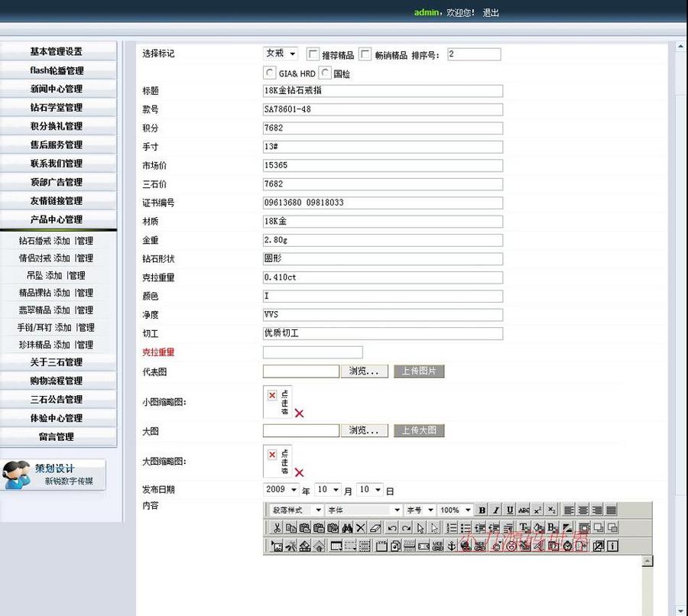The height and width of the screenshot is (616, 688).
Task: Click inside the 标题 title input field
Action: point(382,91)
